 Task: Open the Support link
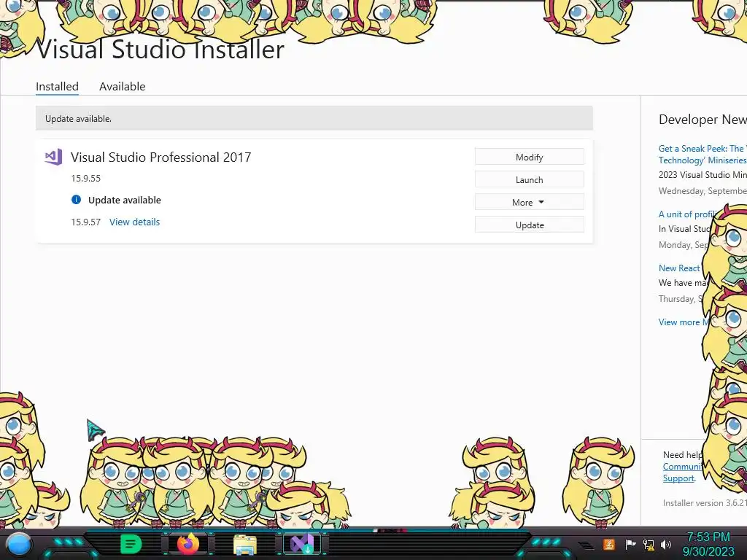pos(678,478)
